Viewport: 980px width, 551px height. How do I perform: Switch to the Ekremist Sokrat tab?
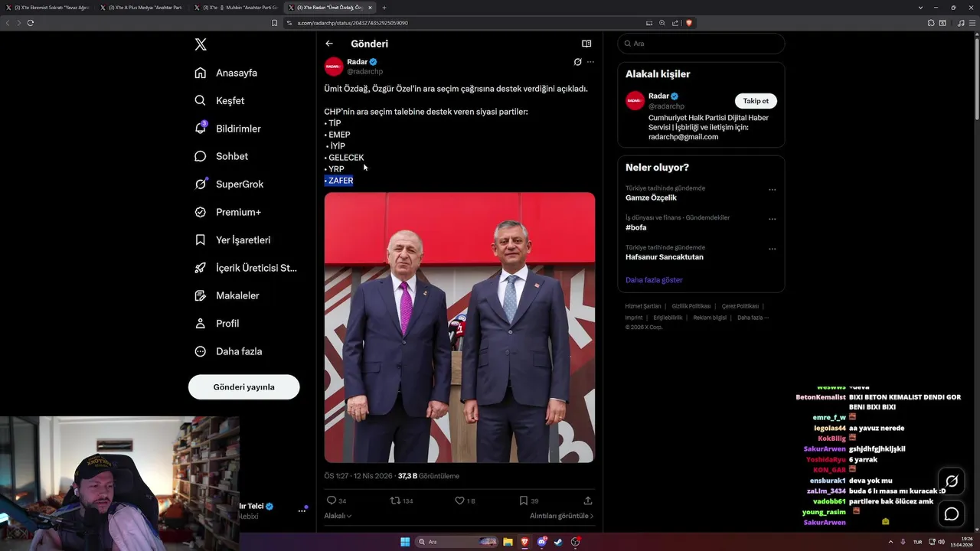pyautogui.click(x=47, y=7)
